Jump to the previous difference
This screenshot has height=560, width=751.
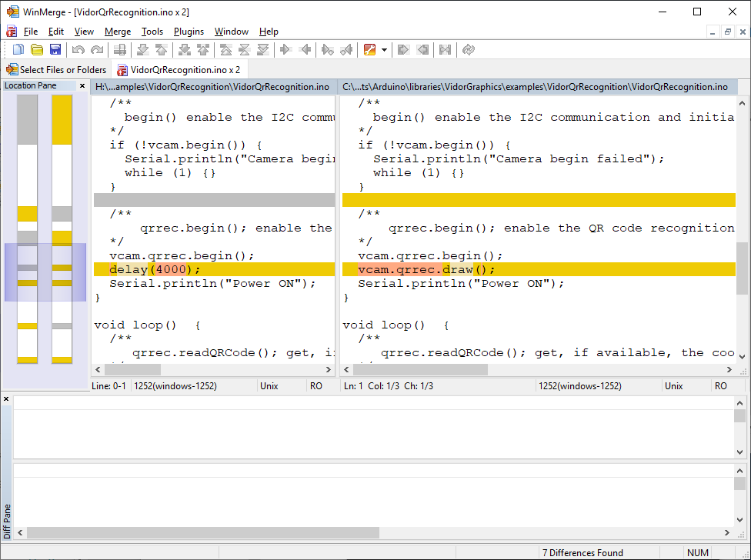click(162, 50)
